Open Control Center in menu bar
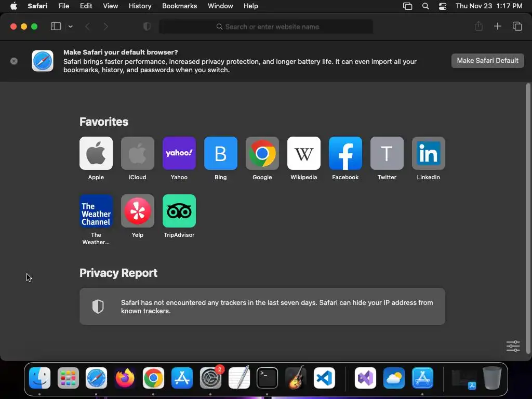 click(x=443, y=6)
